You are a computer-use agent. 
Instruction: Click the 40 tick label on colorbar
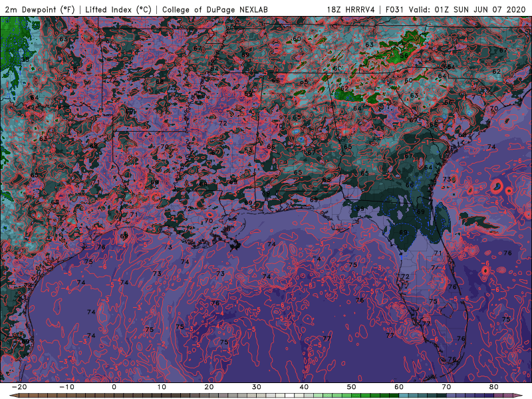coord(304,387)
